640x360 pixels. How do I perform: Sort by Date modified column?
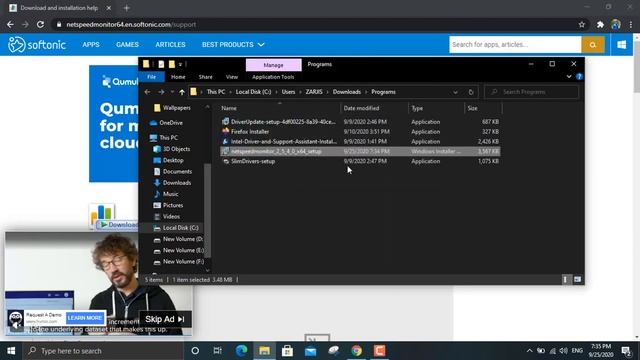[x=361, y=108]
